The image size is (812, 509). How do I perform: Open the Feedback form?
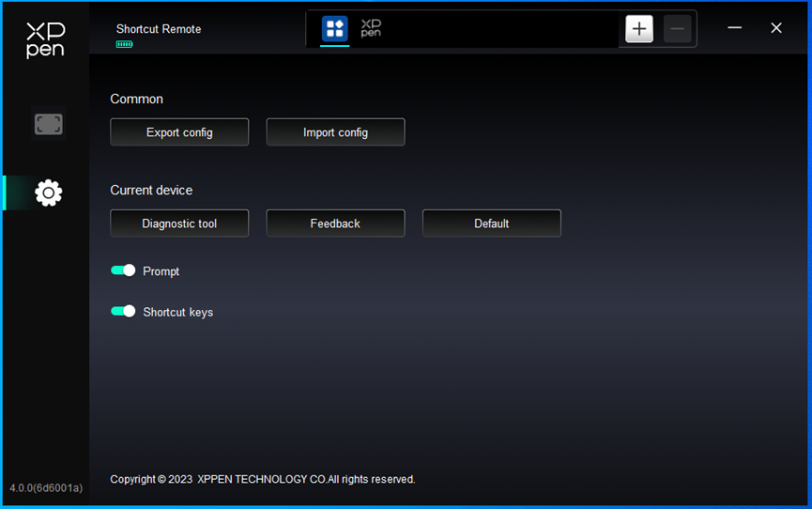(335, 224)
